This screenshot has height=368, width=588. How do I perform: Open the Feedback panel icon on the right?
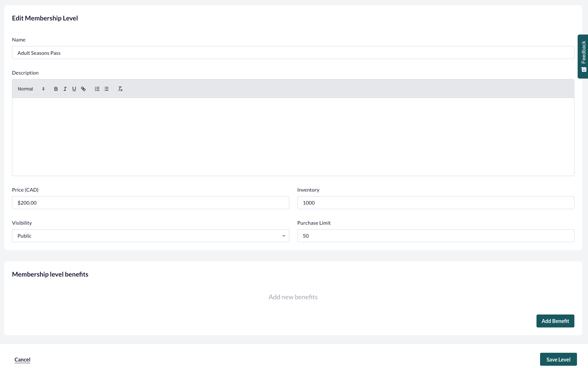[583, 69]
